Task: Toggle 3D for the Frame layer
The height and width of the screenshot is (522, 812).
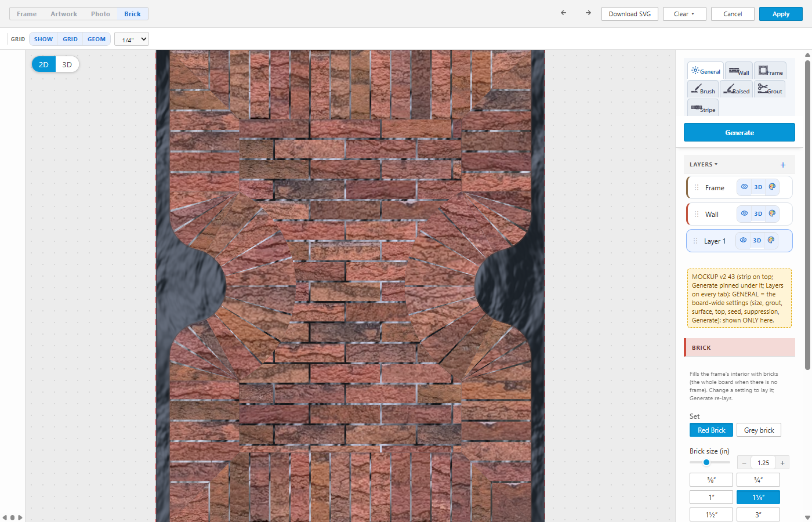Action: 758,187
